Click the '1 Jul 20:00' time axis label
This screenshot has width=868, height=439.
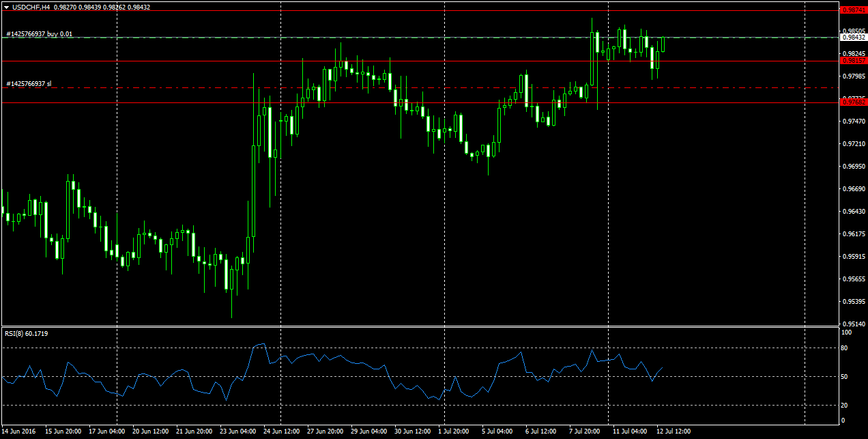[455, 431]
